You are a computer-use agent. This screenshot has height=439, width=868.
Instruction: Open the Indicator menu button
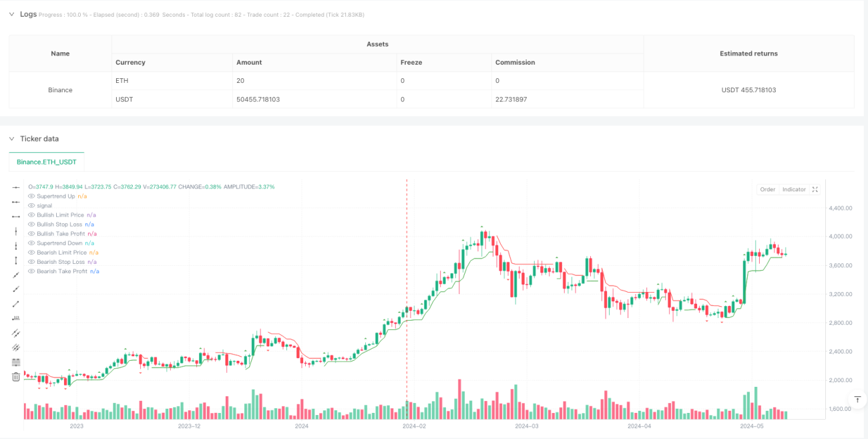[x=794, y=190]
